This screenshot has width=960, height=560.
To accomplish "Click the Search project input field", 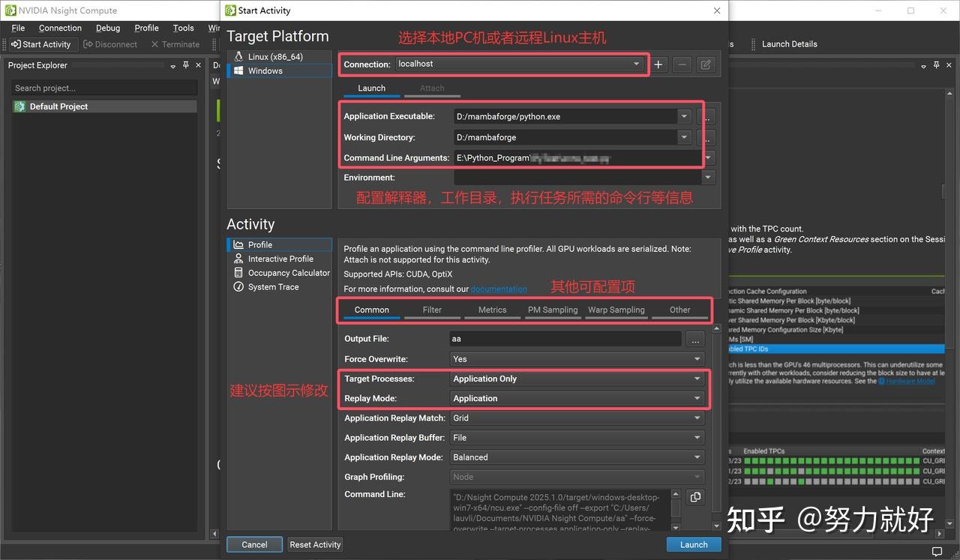I will (x=103, y=88).
